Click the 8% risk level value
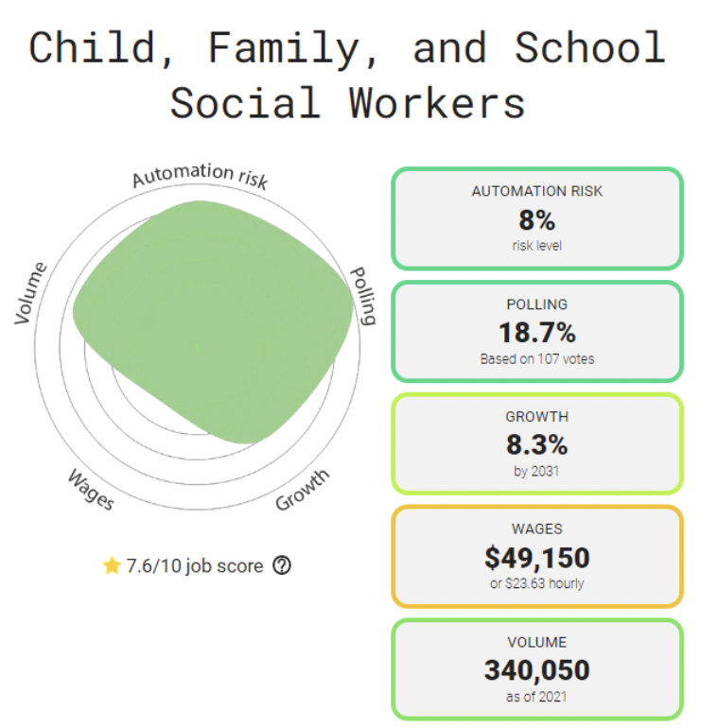Screen dimensions: 718x728 536,220
